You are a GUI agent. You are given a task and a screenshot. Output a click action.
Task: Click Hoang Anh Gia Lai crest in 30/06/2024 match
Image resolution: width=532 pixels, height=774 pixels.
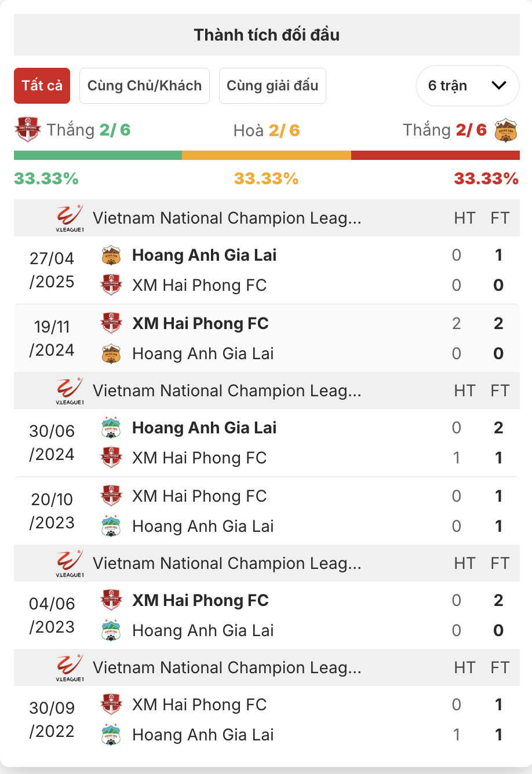[111, 428]
